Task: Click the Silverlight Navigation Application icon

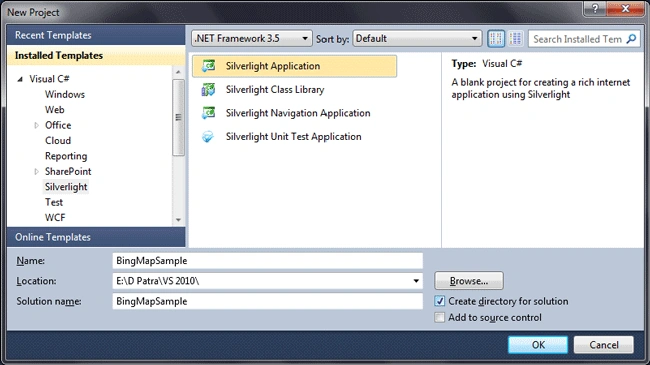Action: [x=208, y=113]
